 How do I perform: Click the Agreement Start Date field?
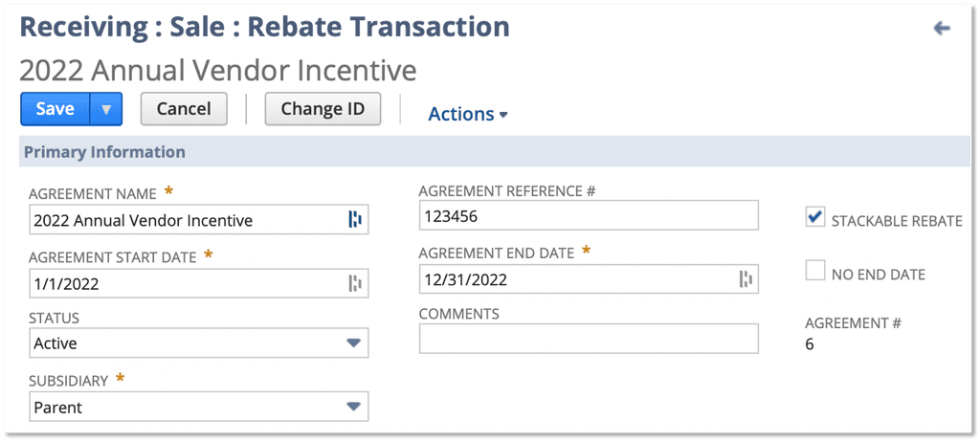(x=199, y=284)
